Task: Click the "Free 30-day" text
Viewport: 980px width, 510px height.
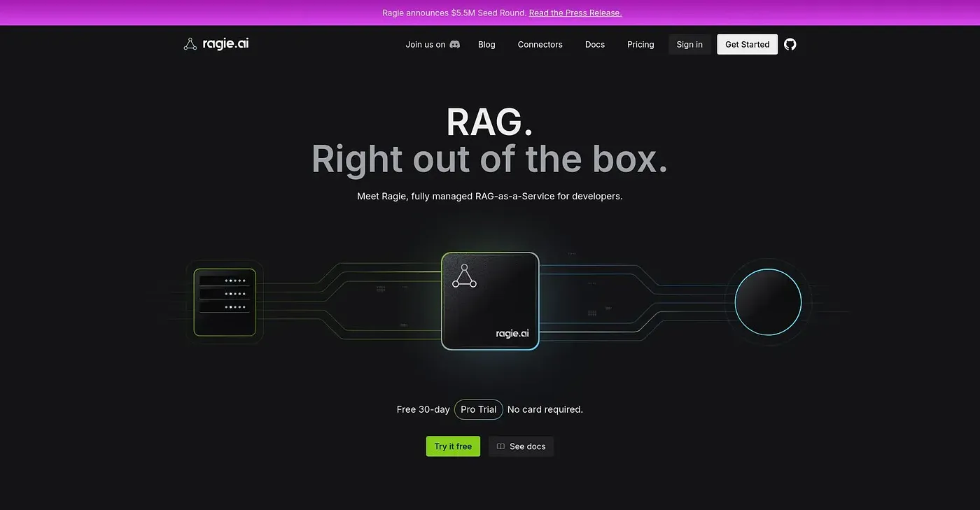Action: coord(423,409)
